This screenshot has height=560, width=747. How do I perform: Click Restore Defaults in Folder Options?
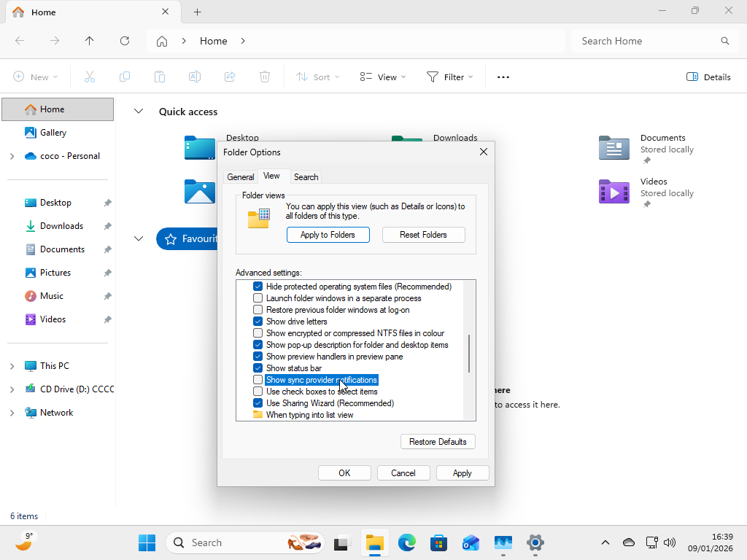[x=437, y=441]
